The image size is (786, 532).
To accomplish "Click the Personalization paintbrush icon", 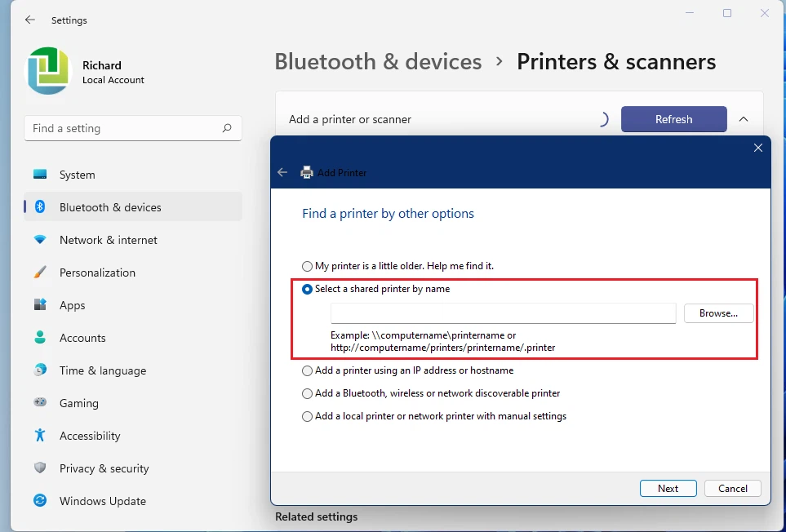I will point(40,273).
